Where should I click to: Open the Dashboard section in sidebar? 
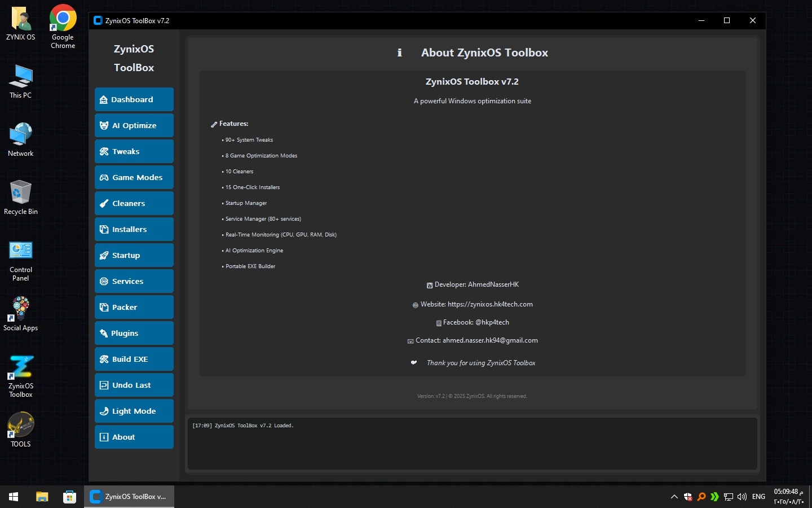tap(134, 99)
